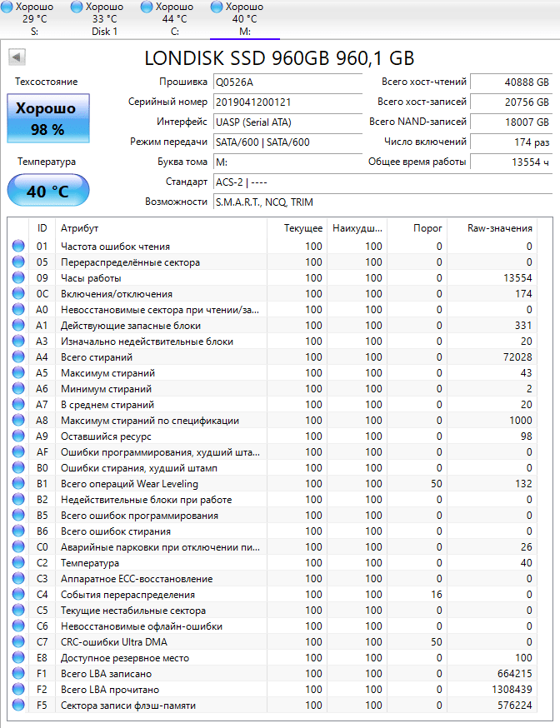Click the 40 °C temperature button
This screenshot has width=560, height=728.
pos(47,191)
